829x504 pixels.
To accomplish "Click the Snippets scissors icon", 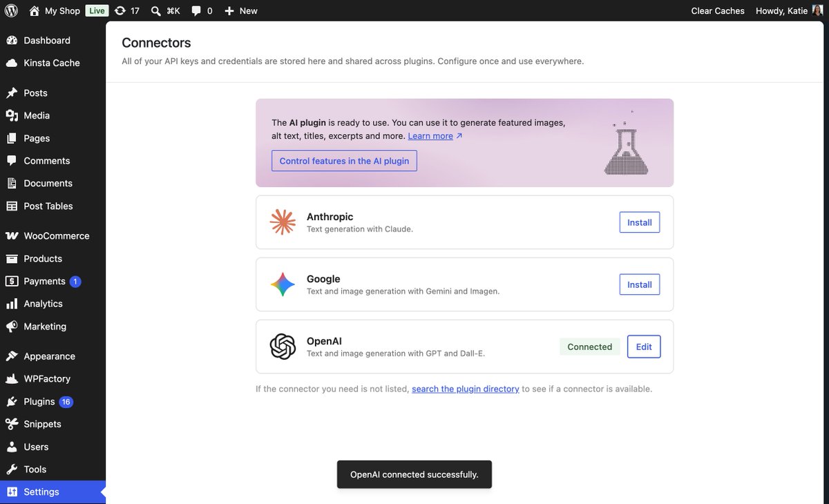I will coord(12,424).
